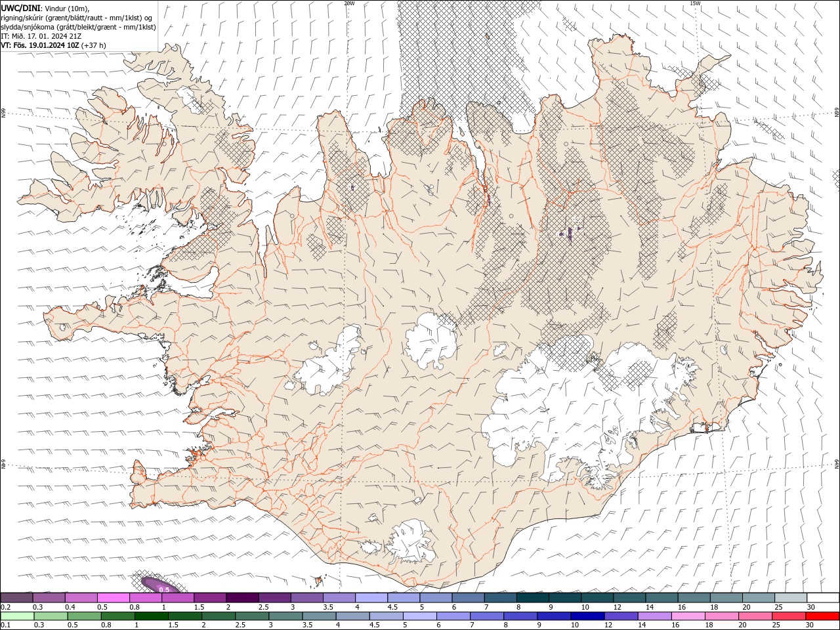Screen dimensions: 840x630
Task: Click the 3 grey-green rain legend swatch
Action: [x=285, y=616]
